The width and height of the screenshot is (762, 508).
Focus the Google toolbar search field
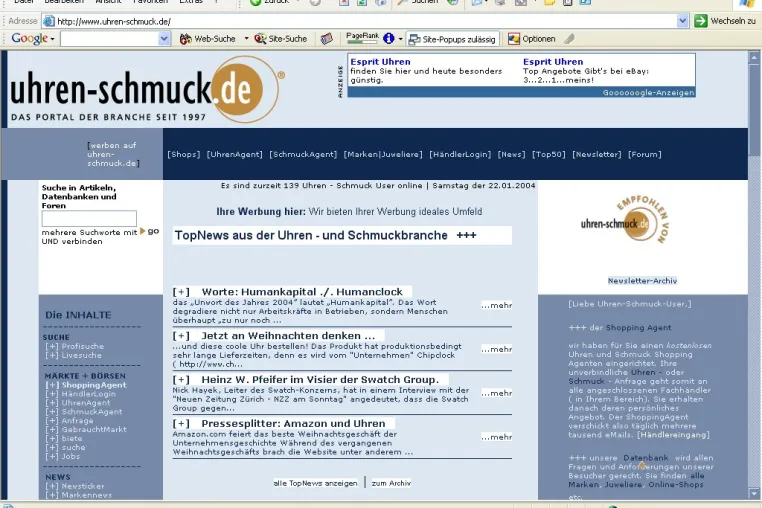[x=110, y=39]
